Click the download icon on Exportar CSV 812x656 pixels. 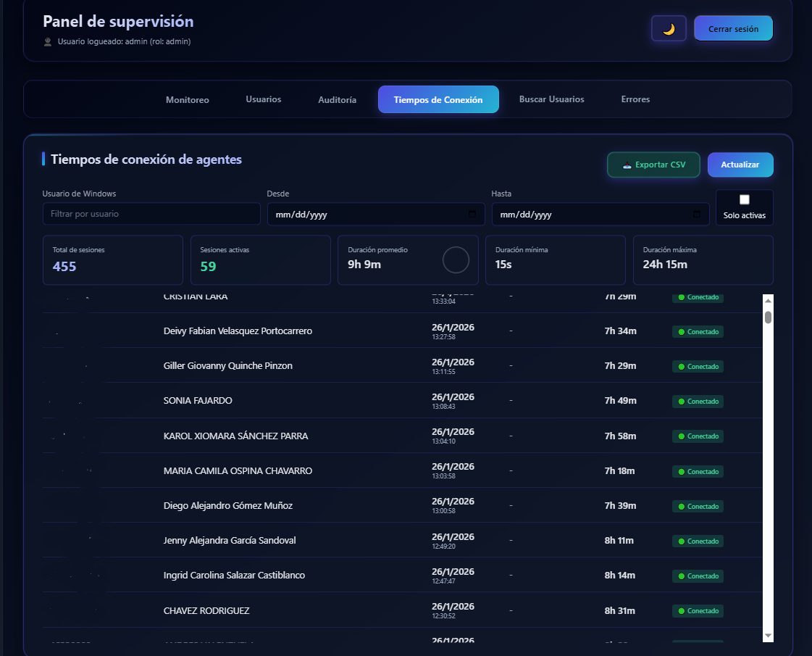click(626, 165)
